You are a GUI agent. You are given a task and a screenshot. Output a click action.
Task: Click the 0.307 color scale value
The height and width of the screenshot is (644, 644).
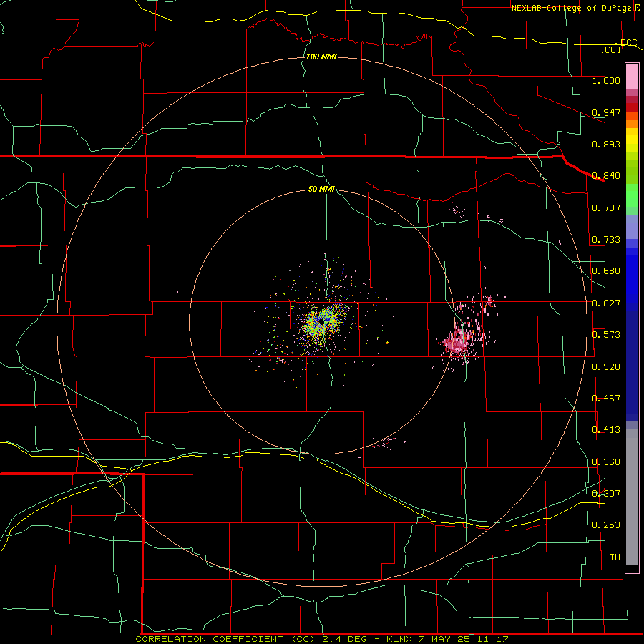pyautogui.click(x=606, y=493)
